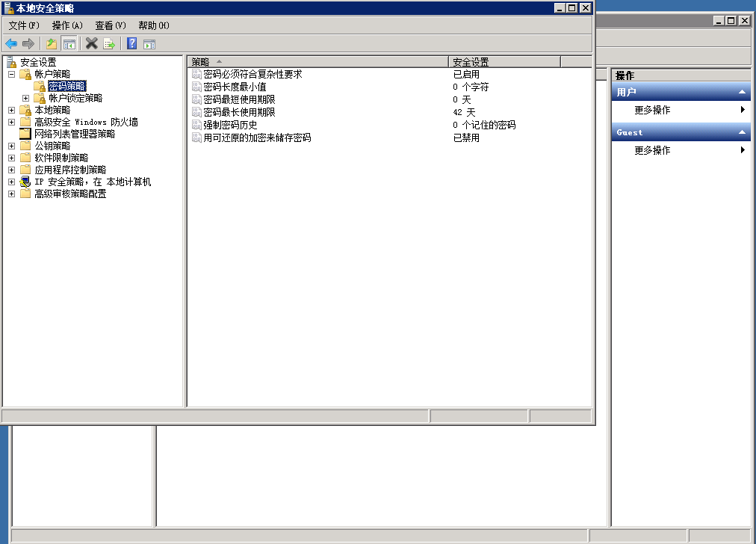Viewport: 756px width, 544px height.
Task: Expand the 本地策略 tree node
Action: point(10,110)
